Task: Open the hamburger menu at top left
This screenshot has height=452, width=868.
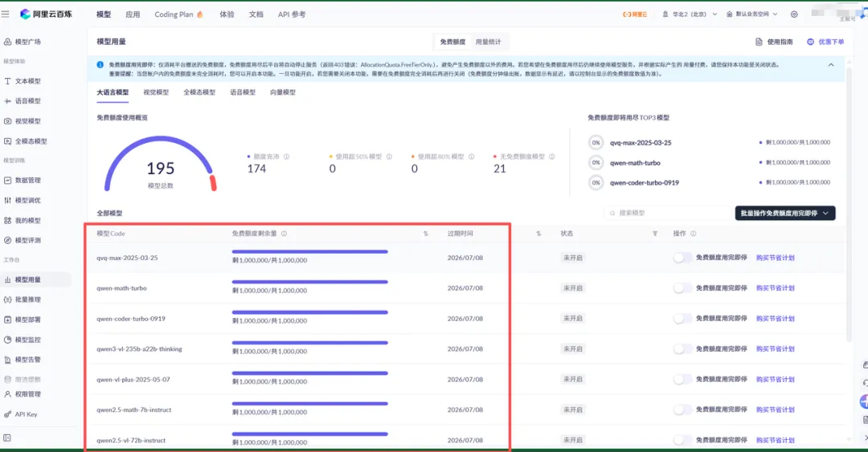Action: pyautogui.click(x=6, y=14)
